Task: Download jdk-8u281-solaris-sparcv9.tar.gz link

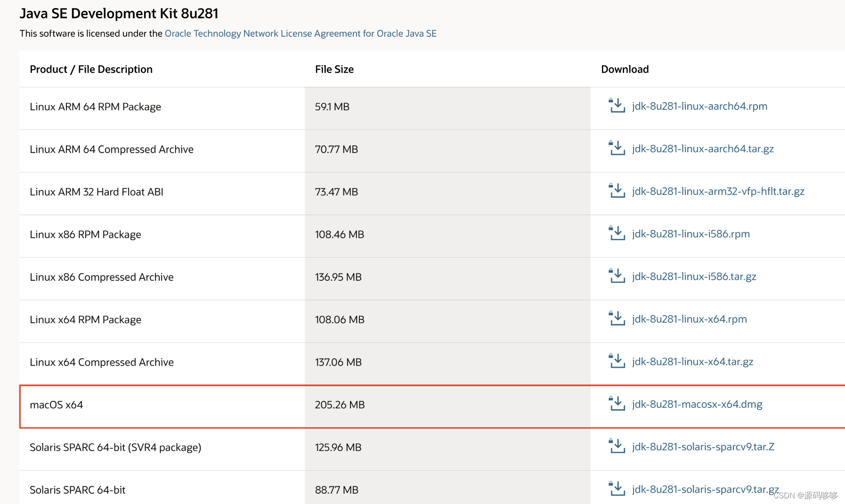Action: point(705,490)
